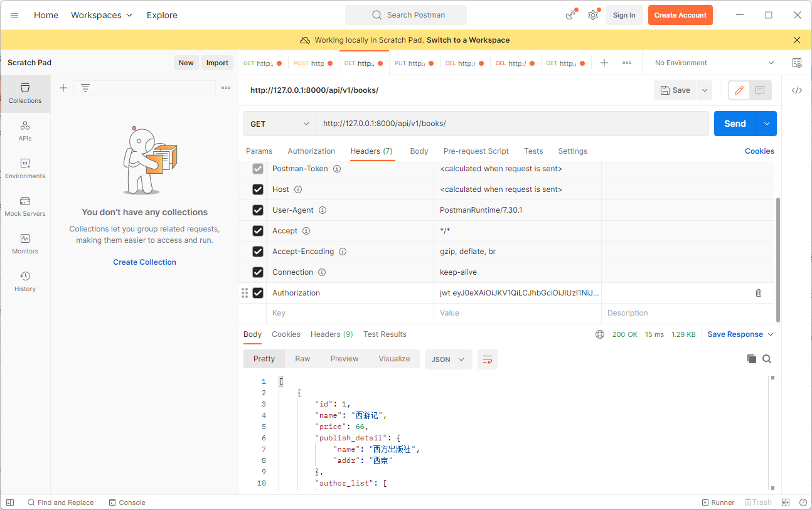This screenshot has width=812, height=510.
Task: Switch to the Params tab
Action: [x=259, y=151]
